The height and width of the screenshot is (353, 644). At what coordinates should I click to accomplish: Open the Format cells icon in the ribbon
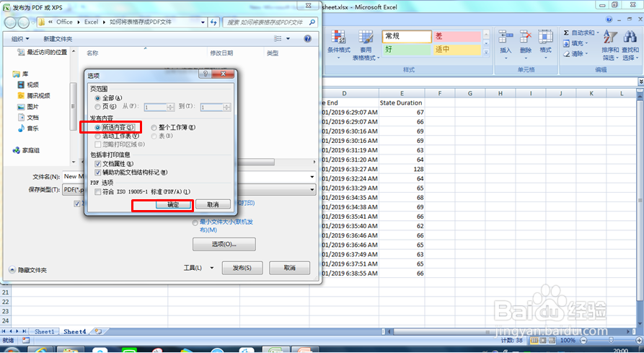[545, 37]
